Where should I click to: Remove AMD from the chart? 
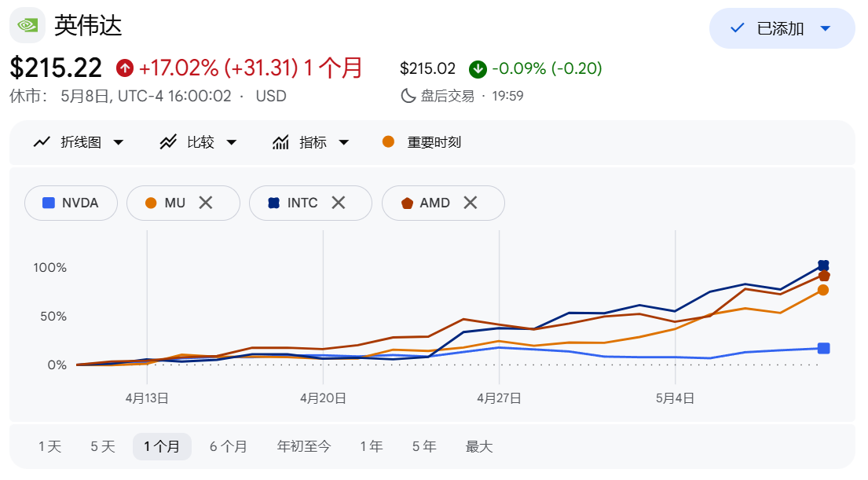(x=471, y=203)
